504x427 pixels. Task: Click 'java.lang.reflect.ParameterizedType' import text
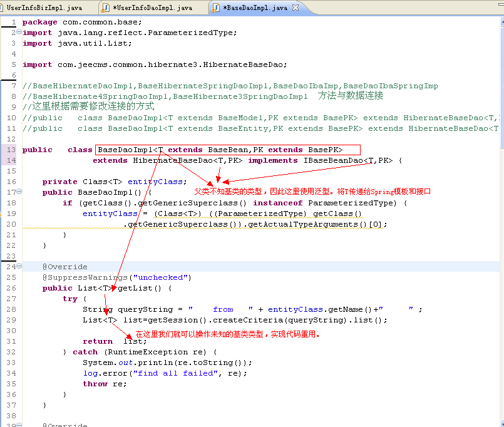pos(147,33)
